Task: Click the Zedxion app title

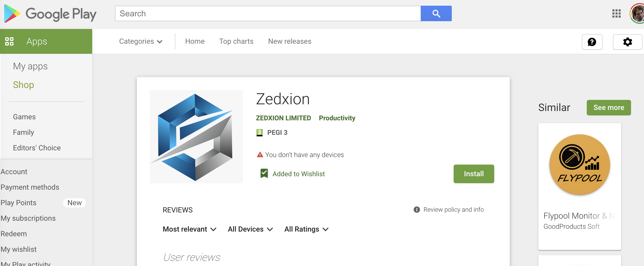Action: (x=283, y=99)
